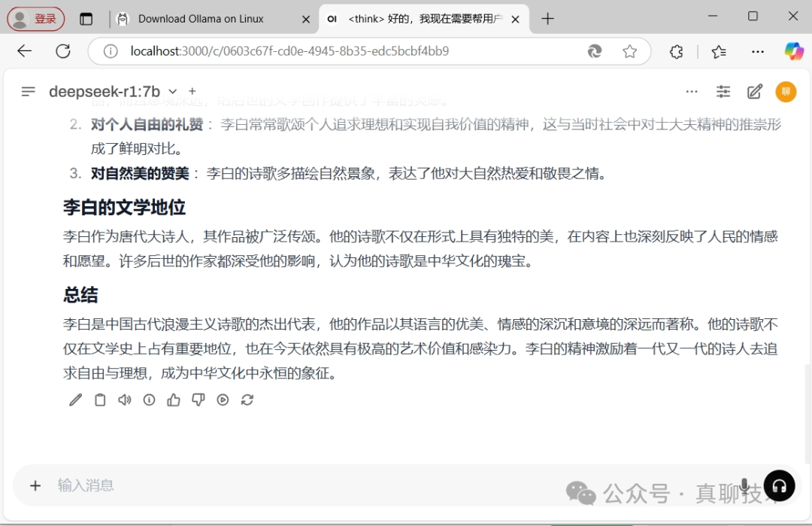Click the heading 总结

(80, 295)
